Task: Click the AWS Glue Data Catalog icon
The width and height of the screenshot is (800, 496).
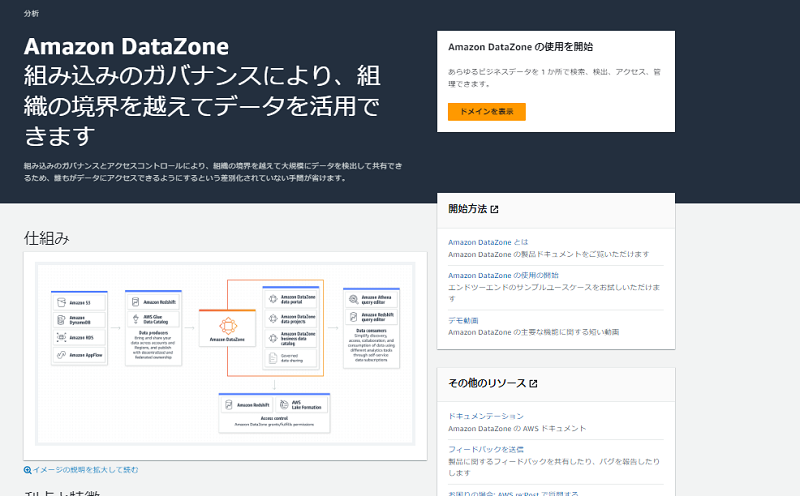Action: coord(135,319)
